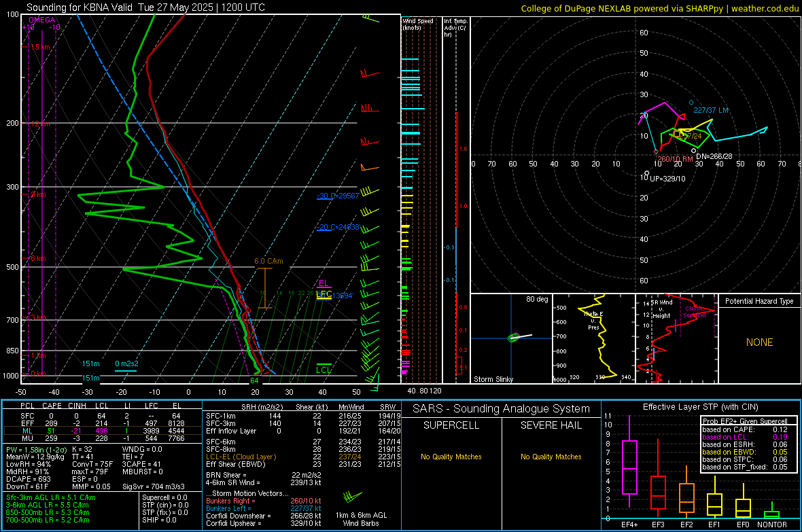Screen dimensions: 802x532
Task: Click the SHIP = 0.0 parameter
Action: tap(159, 520)
